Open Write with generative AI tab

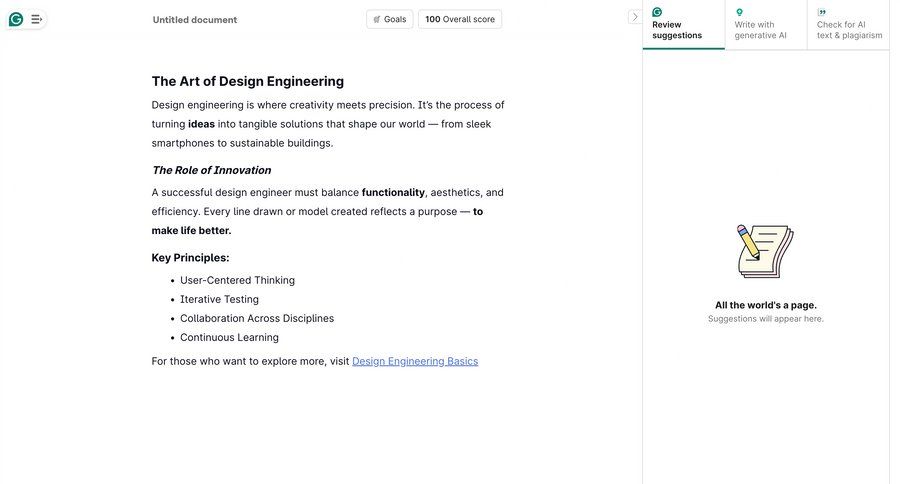[766, 24]
